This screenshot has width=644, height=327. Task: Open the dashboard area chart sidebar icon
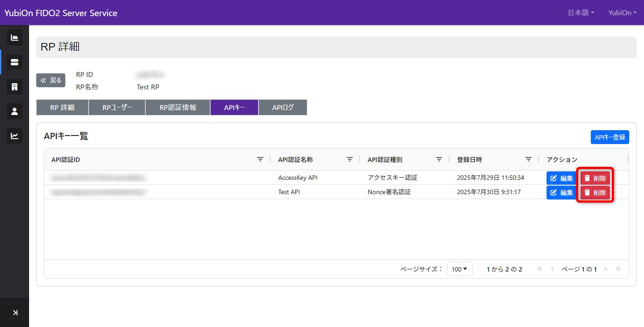point(14,38)
